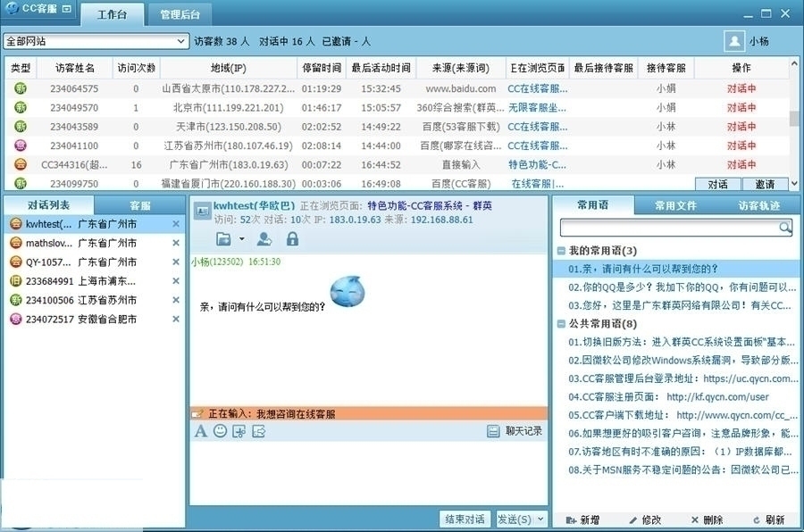Click the 邀请 button under visitor table
Screen dimensions: 804x532
[765, 184]
